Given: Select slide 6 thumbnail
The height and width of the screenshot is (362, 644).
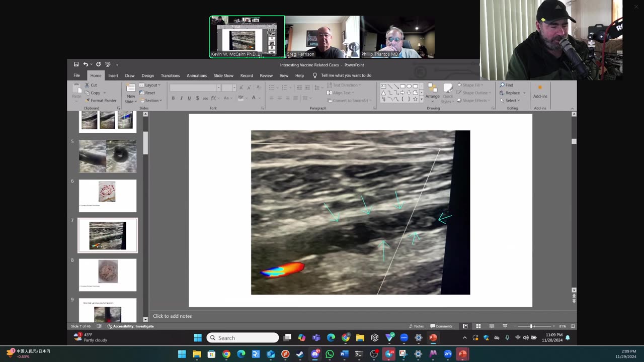Looking at the screenshot, I should (108, 196).
